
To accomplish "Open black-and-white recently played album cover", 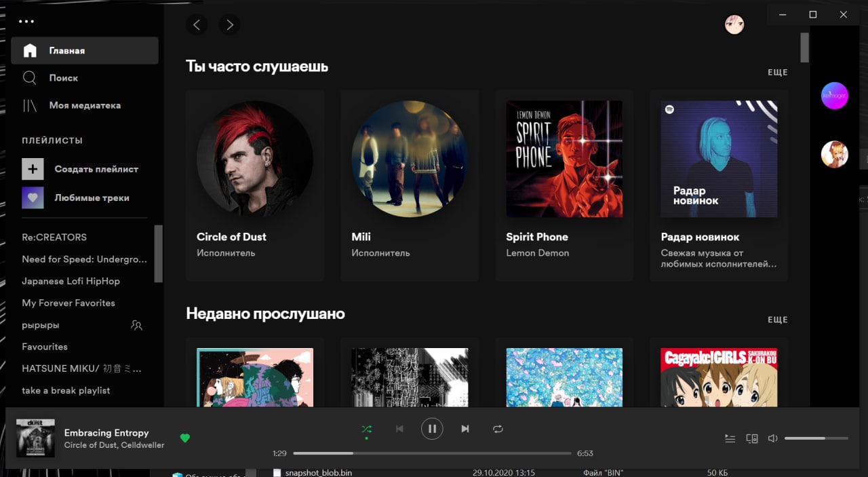I will pos(410,377).
